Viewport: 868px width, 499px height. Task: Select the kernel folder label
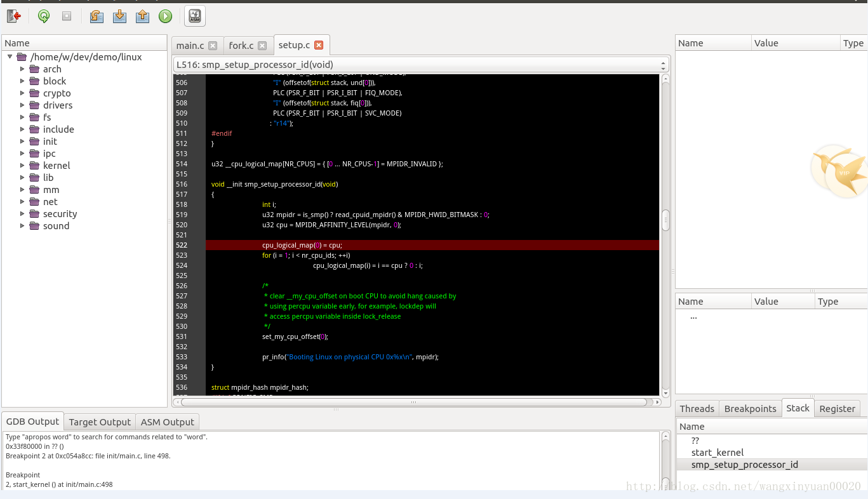click(57, 166)
